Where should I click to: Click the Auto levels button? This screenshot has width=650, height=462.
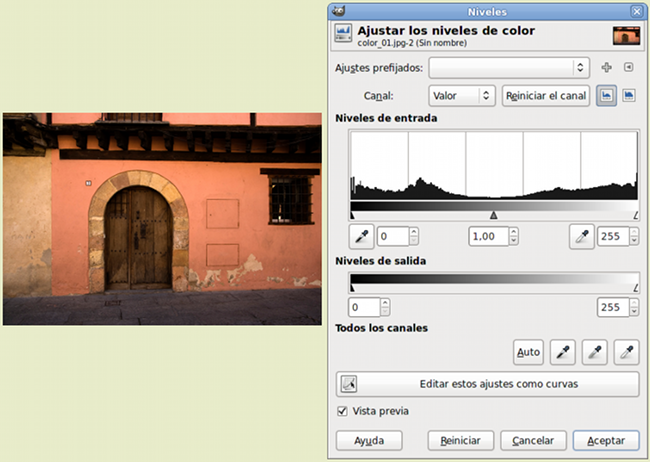point(528,352)
